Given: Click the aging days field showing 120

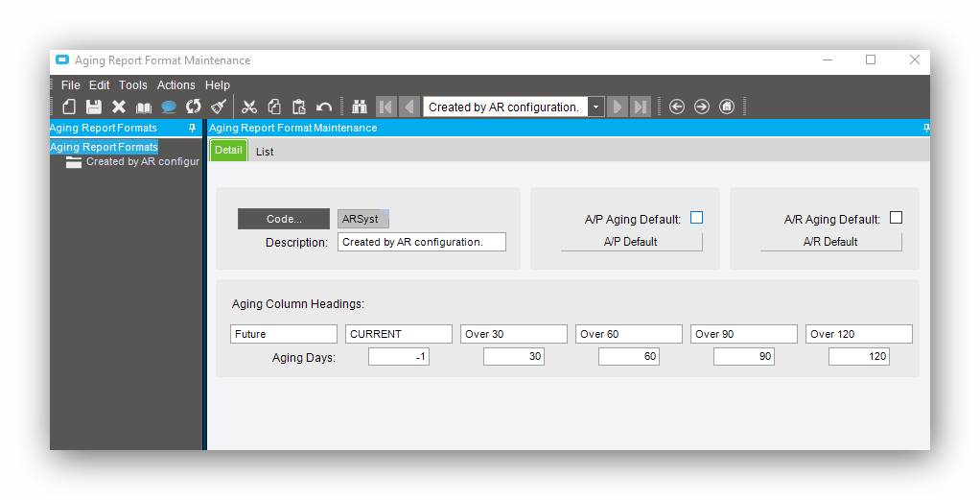Looking at the screenshot, I should pos(859,357).
